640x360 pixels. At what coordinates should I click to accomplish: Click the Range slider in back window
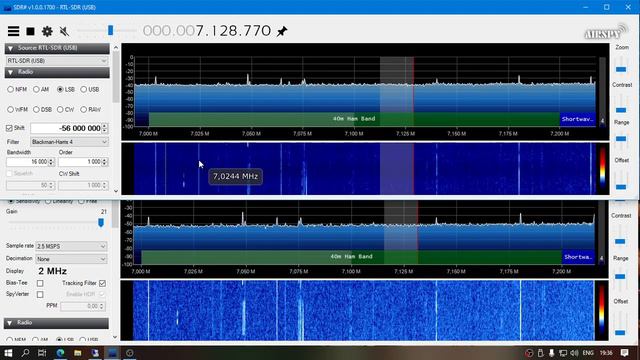point(620,276)
